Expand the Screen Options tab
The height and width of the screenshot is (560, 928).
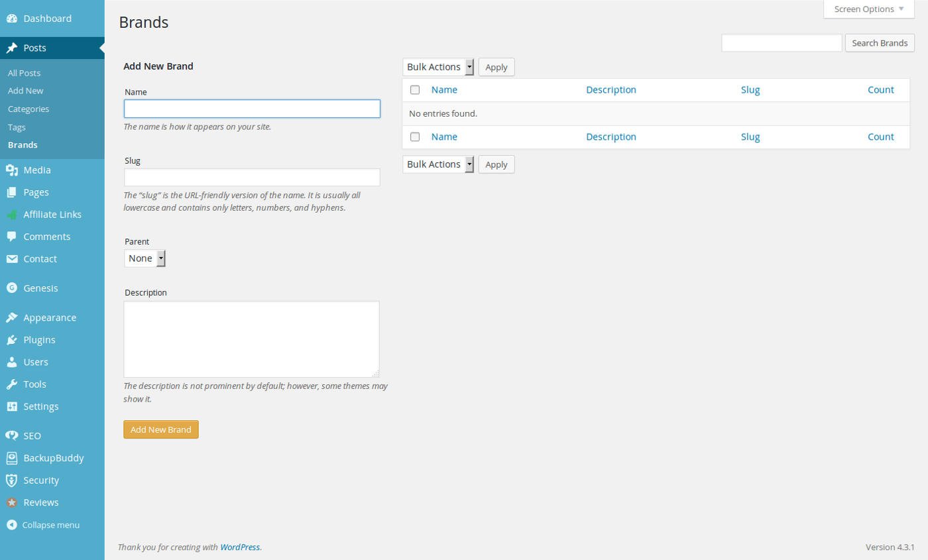point(868,9)
